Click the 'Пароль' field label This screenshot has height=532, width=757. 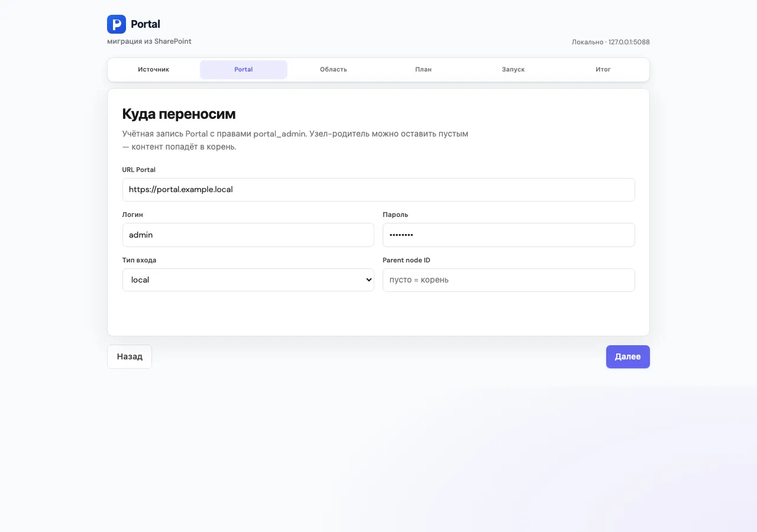396,215
